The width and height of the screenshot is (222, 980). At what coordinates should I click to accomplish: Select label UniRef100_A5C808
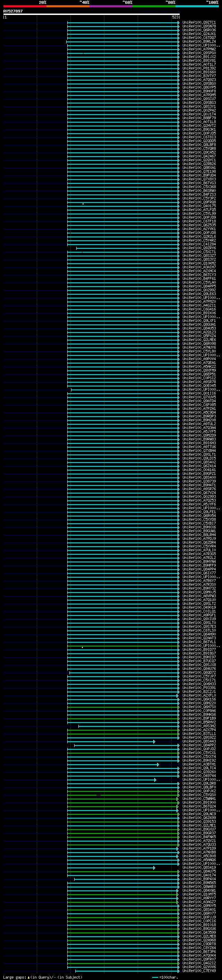coord(199,856)
